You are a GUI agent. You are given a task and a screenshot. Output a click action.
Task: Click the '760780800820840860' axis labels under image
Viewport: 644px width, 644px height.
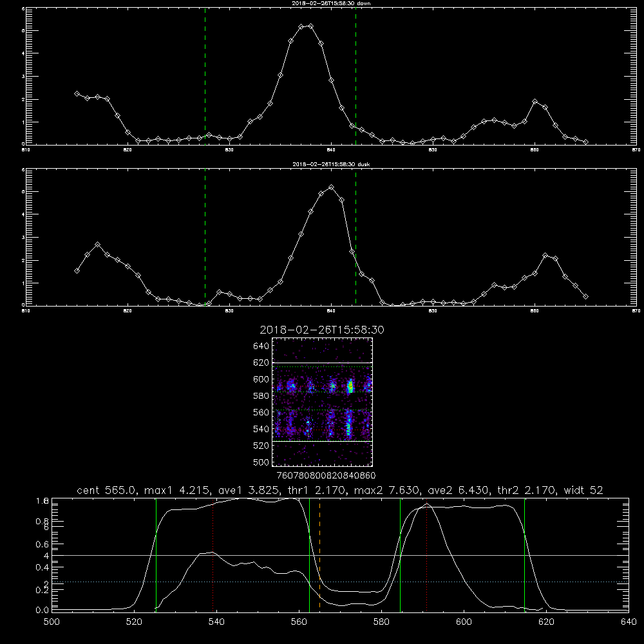[326, 475]
